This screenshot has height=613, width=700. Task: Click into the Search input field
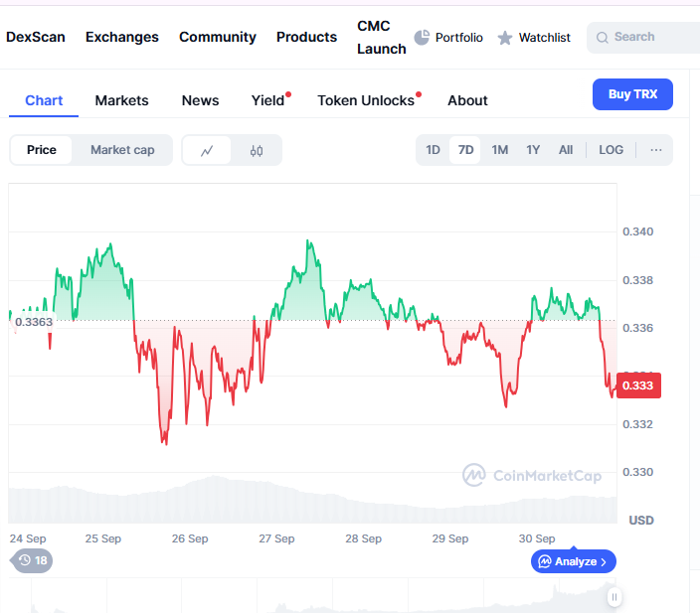point(646,38)
